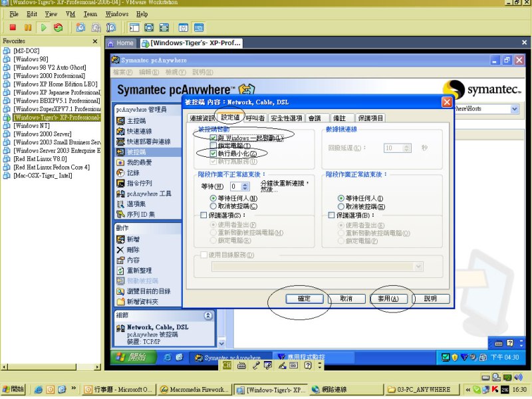Open 記錄 in pcAnywhere manager
Viewport: 532px width, 399px height.
click(x=133, y=173)
